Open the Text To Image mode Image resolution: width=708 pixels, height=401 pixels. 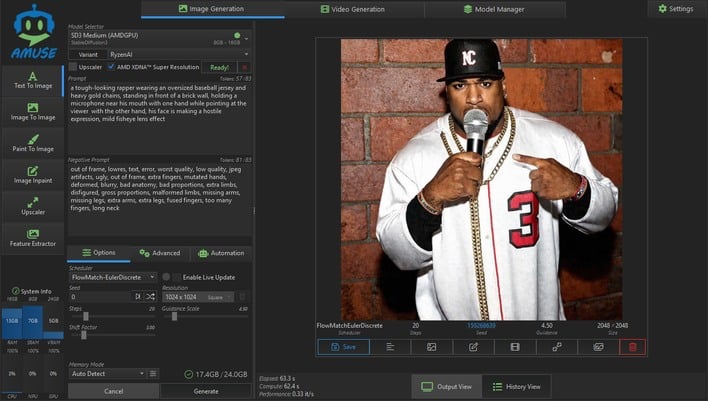coord(33,80)
